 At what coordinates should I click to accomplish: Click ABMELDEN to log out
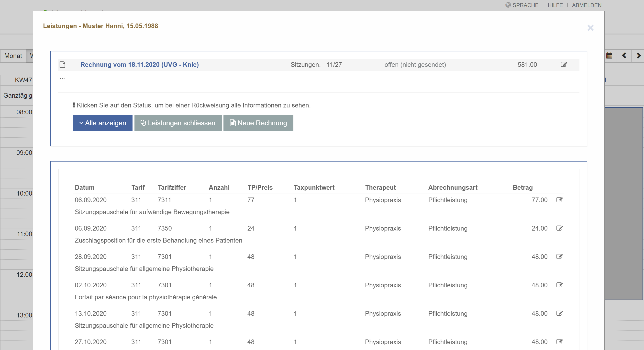coord(587,5)
